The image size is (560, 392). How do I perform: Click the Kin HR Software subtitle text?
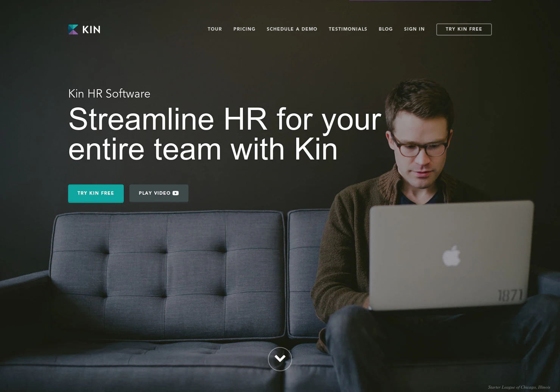(109, 94)
